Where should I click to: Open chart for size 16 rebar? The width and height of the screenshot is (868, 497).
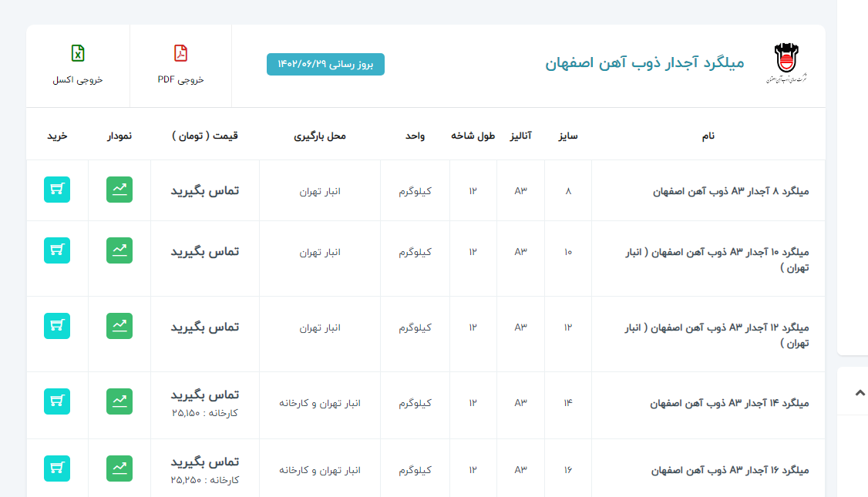[119, 468]
